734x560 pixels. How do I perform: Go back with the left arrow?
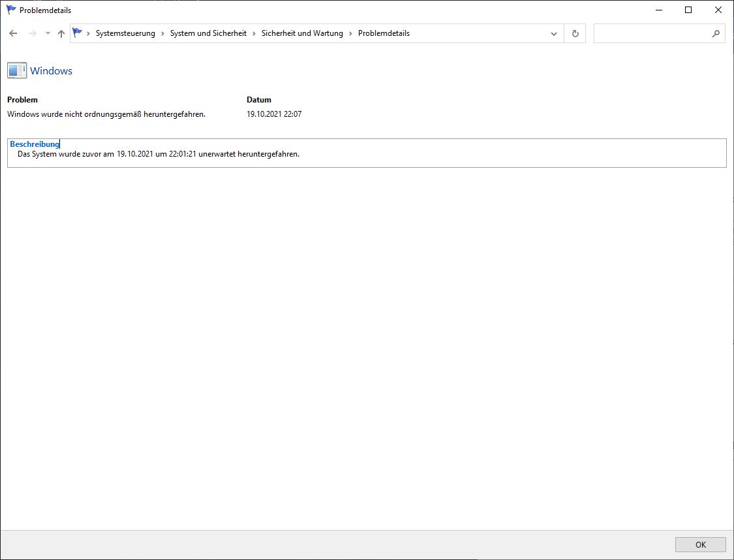click(13, 33)
